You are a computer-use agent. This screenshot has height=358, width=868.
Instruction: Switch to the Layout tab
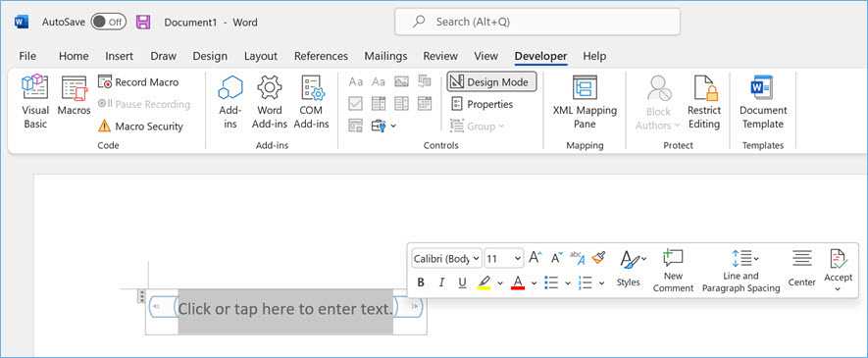pos(261,56)
